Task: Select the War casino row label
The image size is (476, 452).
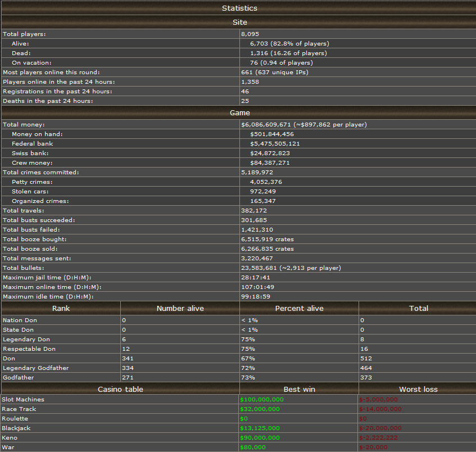Action: click(x=8, y=448)
